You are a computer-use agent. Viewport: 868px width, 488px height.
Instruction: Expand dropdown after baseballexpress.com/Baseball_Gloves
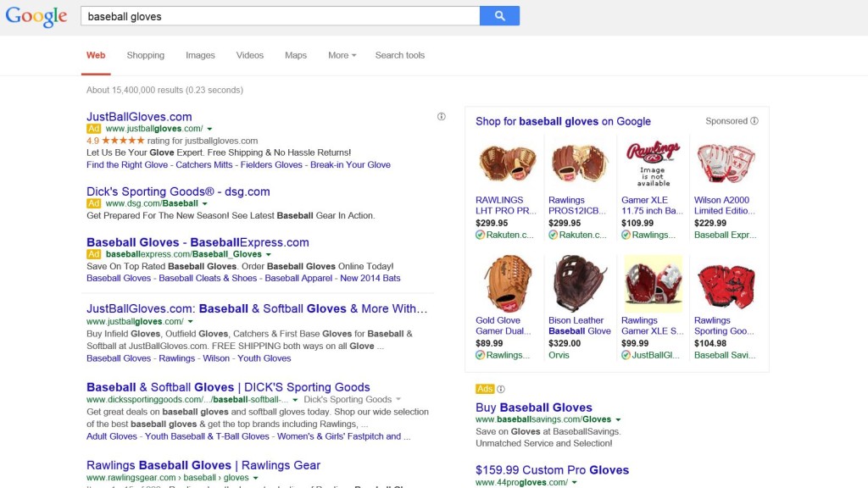point(269,254)
